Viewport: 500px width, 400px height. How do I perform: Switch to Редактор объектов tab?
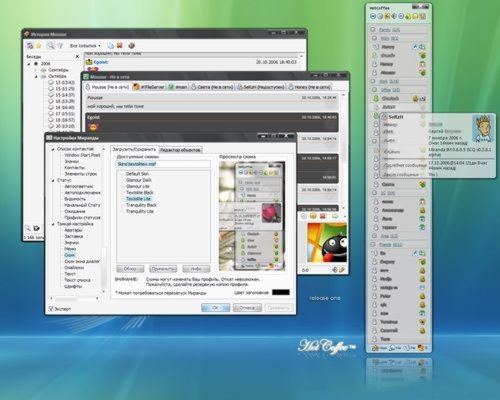180,150
